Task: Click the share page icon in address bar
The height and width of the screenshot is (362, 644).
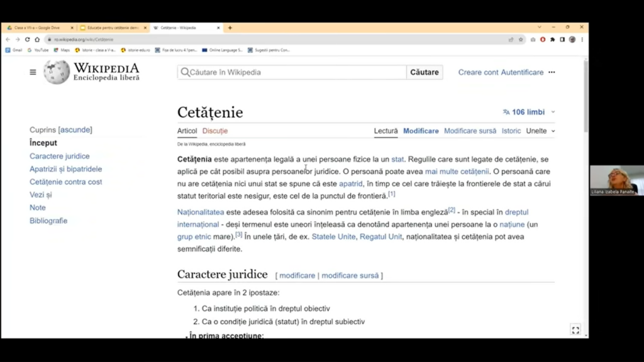Action: point(511,40)
